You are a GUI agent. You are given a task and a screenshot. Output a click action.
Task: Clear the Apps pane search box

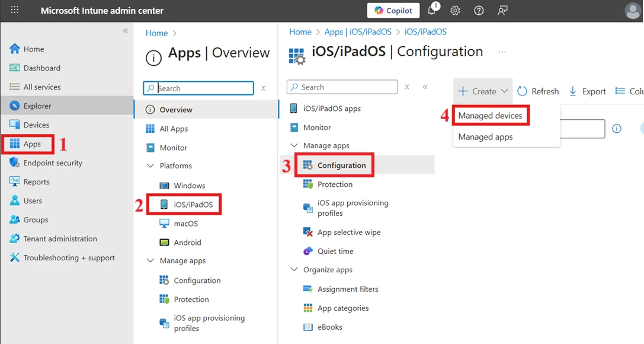[x=263, y=88]
